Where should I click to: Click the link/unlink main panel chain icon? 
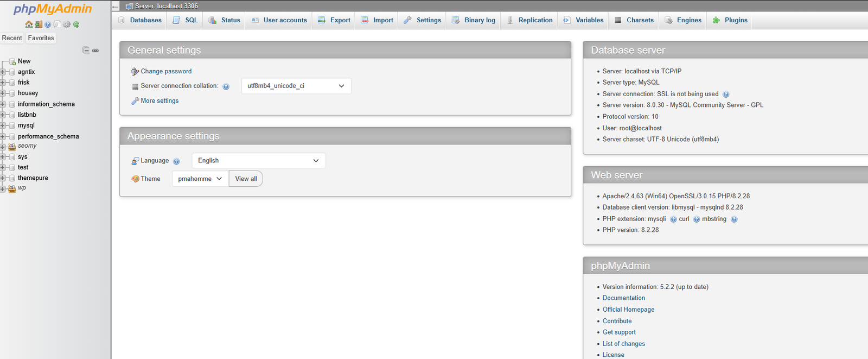[95, 51]
